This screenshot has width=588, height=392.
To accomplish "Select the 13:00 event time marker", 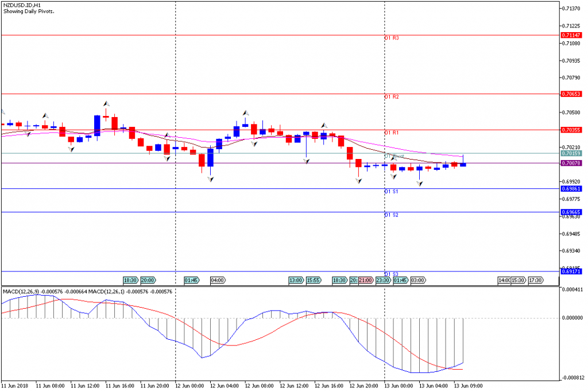I will tap(296, 280).
